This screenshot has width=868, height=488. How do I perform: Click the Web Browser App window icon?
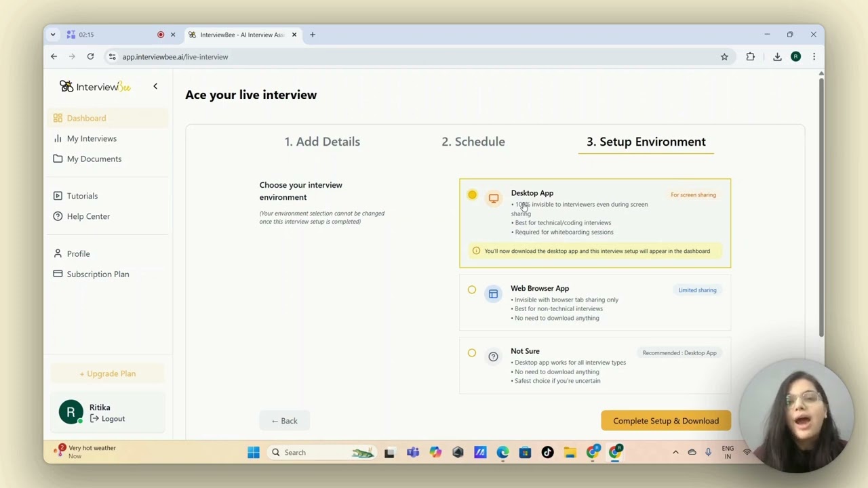point(494,294)
